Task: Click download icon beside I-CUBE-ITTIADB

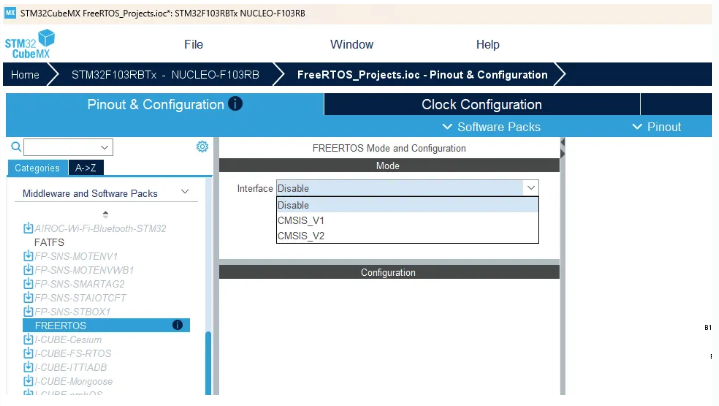Action: pyautogui.click(x=28, y=367)
